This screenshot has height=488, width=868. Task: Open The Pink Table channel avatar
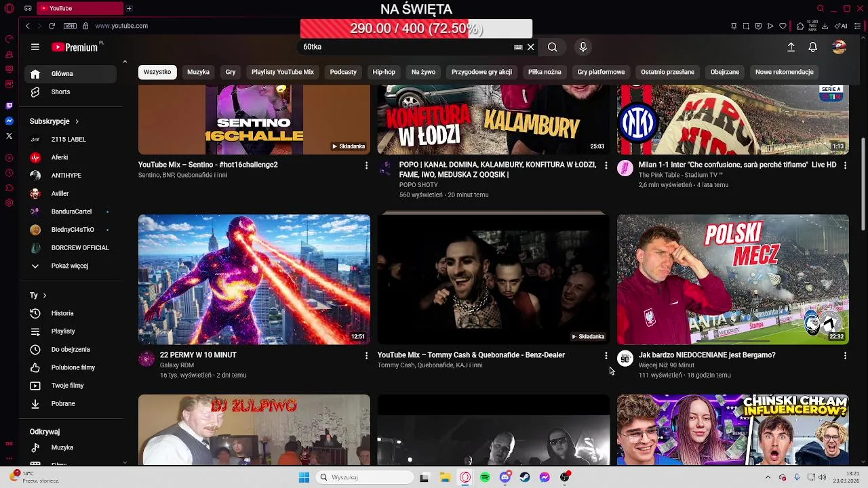[x=625, y=168]
